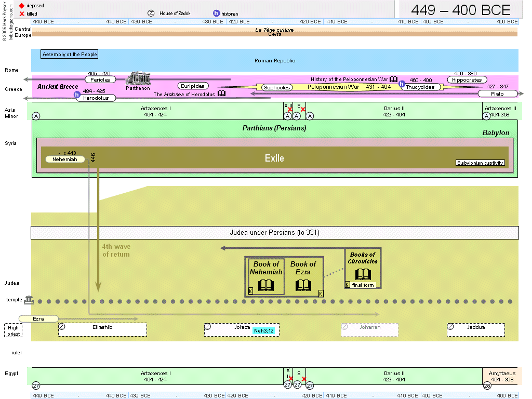The image size is (532, 399).
Task: Click the Hippocrates name pill
Action: click(x=467, y=80)
